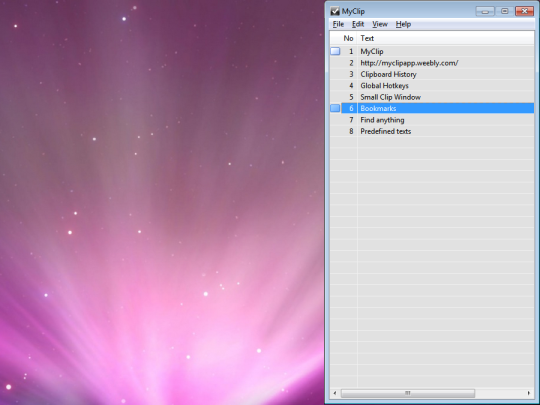This screenshot has width=540, height=405.
Task: Click row number 5 in the No column
Action: tap(351, 97)
